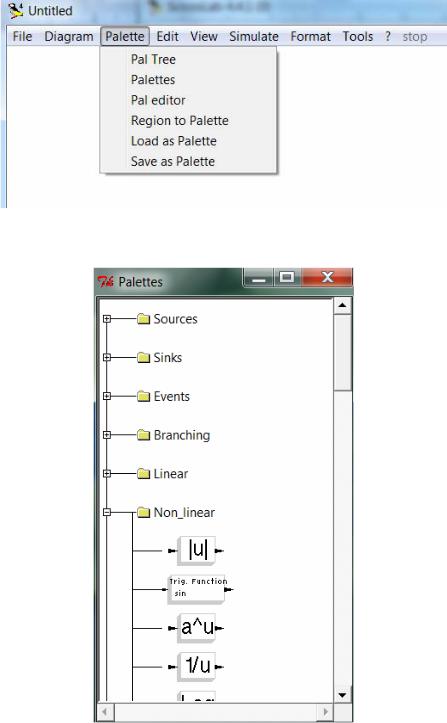Open the File menu
This screenshot has height=723, width=447.
tap(22, 36)
